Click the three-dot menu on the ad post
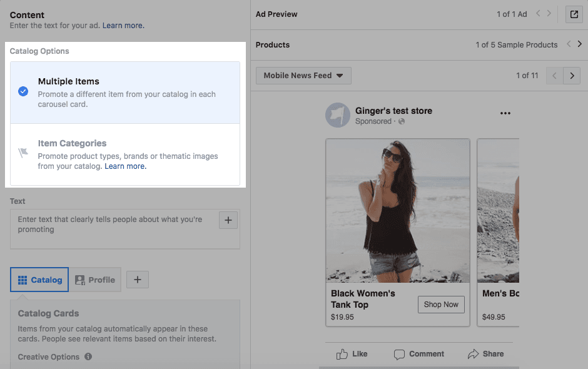The height and width of the screenshot is (369, 588). 505,113
